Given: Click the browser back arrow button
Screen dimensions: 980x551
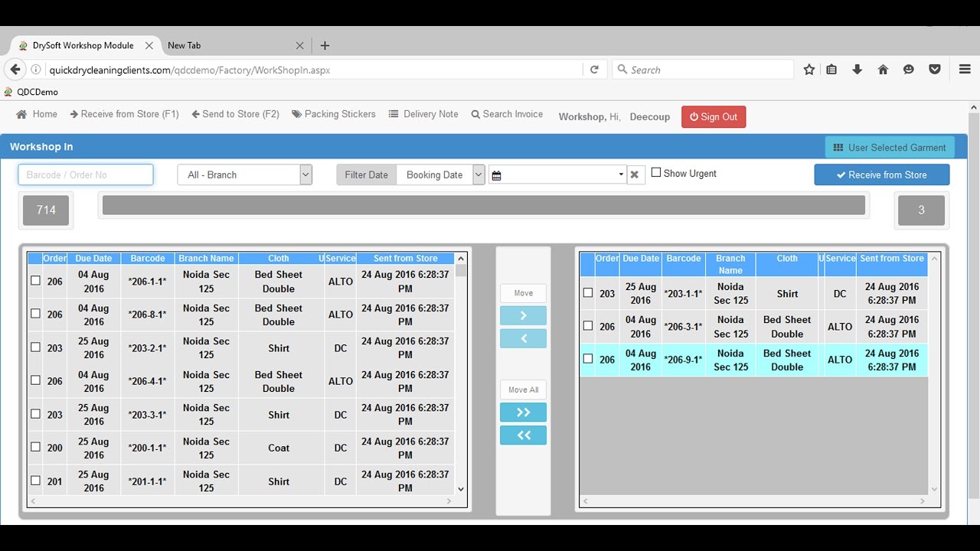Looking at the screenshot, I should 15,70.
